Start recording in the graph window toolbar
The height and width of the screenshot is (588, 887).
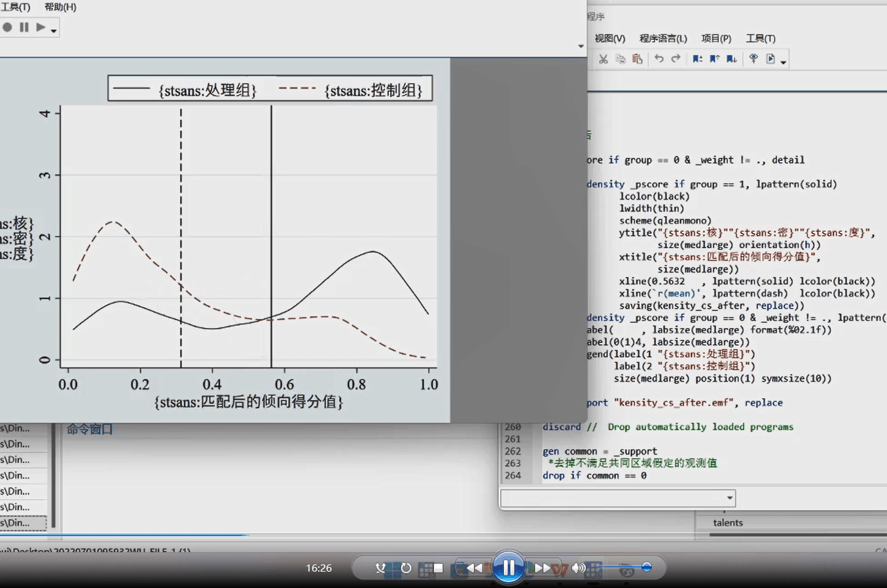coord(7,27)
